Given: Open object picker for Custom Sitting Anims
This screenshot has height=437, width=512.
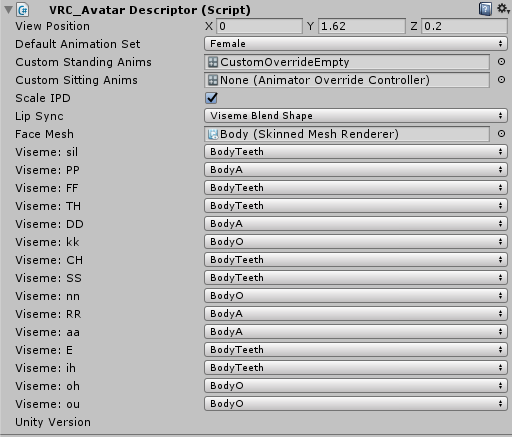Looking at the screenshot, I should pyautogui.click(x=501, y=80).
